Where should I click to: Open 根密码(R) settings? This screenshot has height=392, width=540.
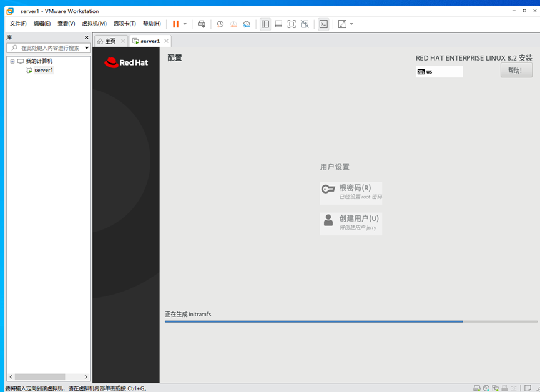[351, 193]
